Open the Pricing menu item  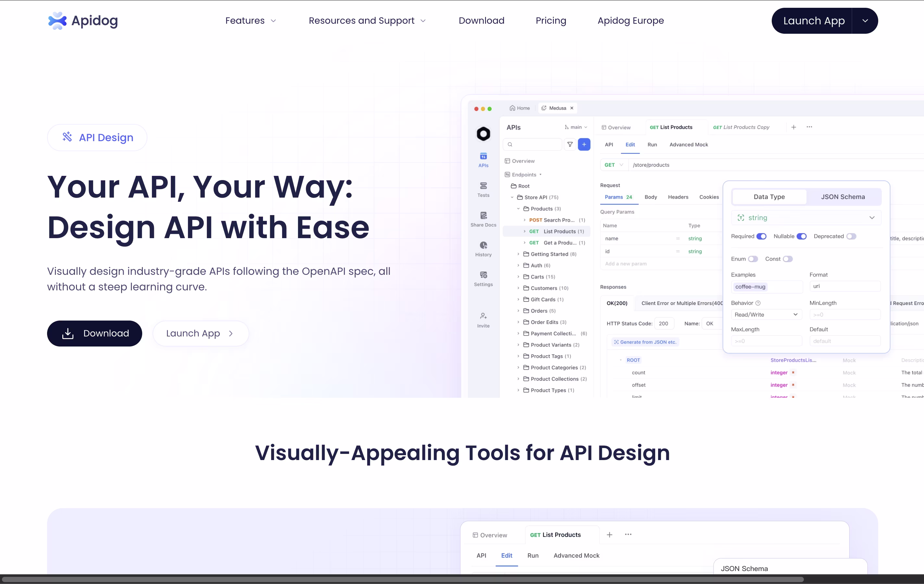click(551, 21)
